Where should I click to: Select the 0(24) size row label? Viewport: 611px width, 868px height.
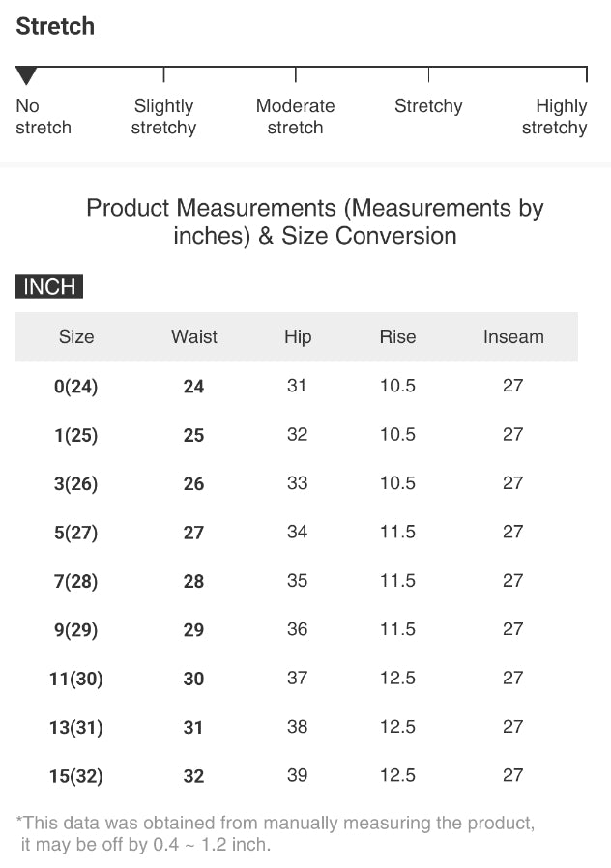[76, 387]
